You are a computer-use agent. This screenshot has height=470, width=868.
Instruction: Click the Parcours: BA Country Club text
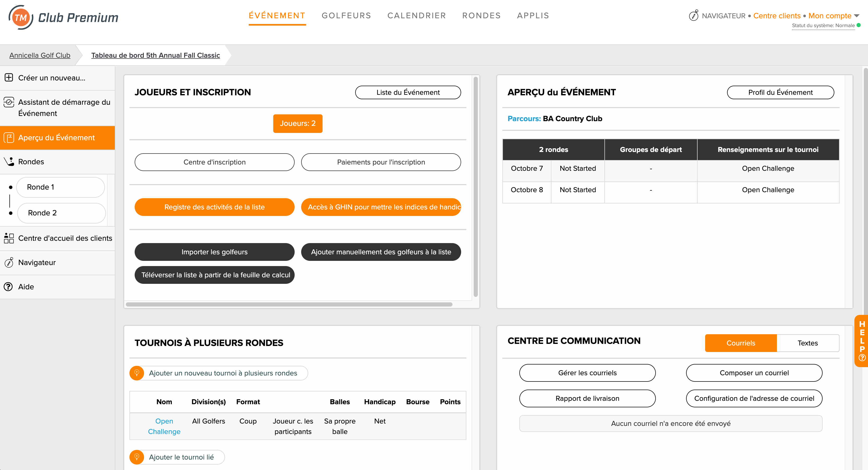(x=555, y=119)
